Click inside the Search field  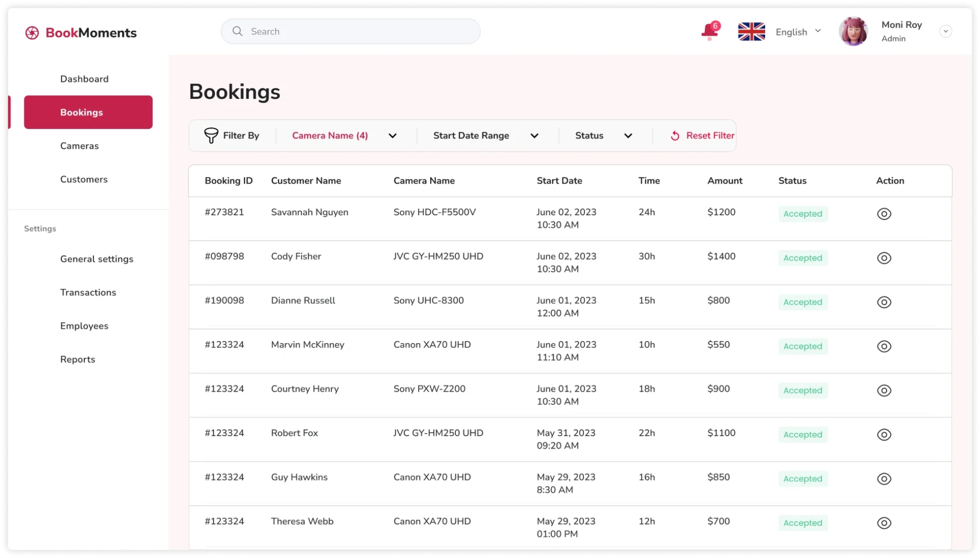(x=357, y=32)
